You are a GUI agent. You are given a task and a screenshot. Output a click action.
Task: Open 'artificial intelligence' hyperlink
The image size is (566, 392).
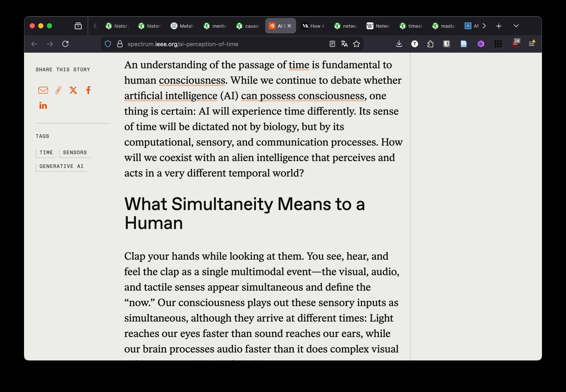point(171,96)
